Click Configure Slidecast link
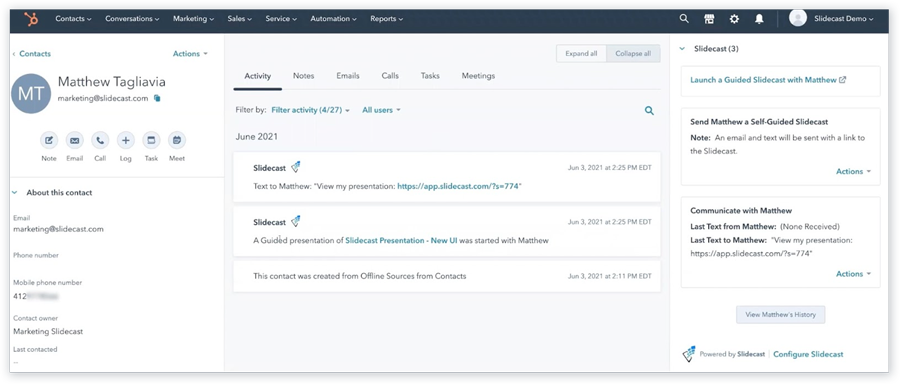 (808, 354)
